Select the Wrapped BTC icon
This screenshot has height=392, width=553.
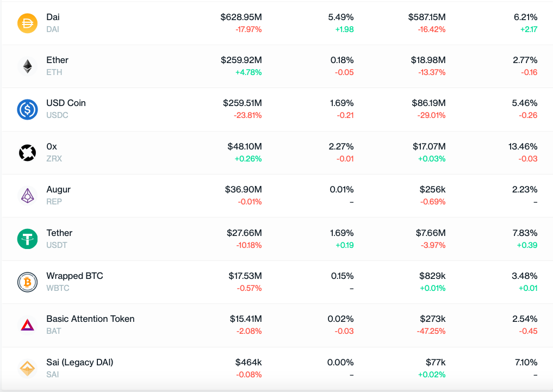pos(28,282)
